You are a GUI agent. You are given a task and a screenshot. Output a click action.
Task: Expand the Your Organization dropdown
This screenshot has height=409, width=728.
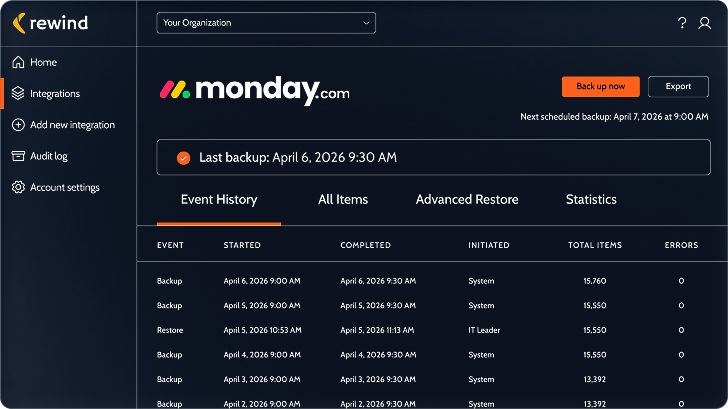click(266, 23)
